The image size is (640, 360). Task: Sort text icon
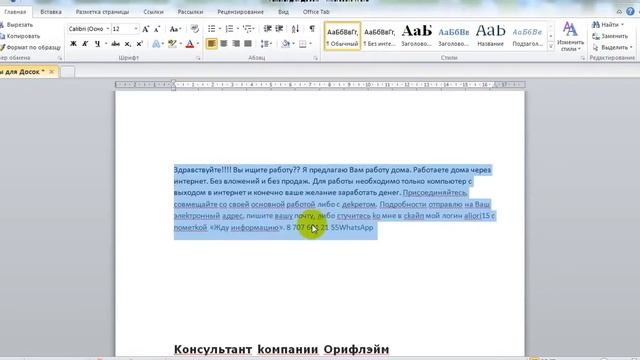pyautogui.click(x=296, y=29)
